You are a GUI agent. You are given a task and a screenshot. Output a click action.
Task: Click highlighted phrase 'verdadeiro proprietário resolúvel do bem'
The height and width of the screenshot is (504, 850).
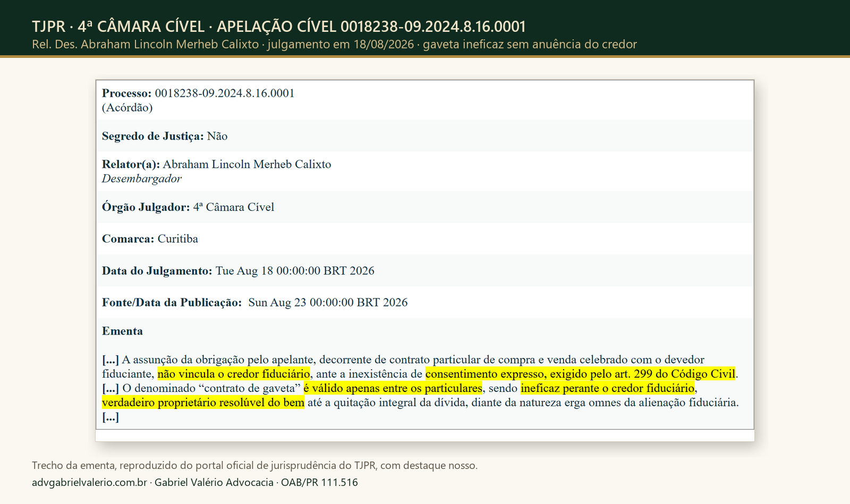tap(203, 403)
